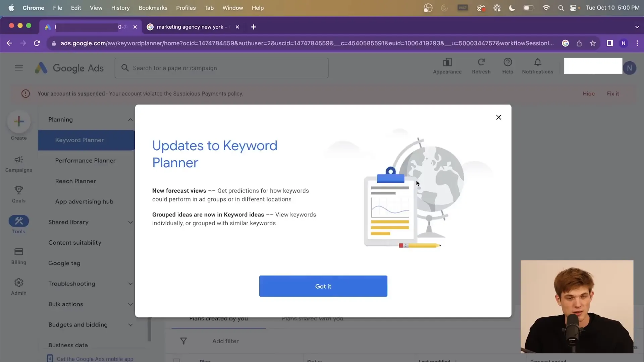
Task: Bookmark this page with star icon
Action: pos(593,43)
